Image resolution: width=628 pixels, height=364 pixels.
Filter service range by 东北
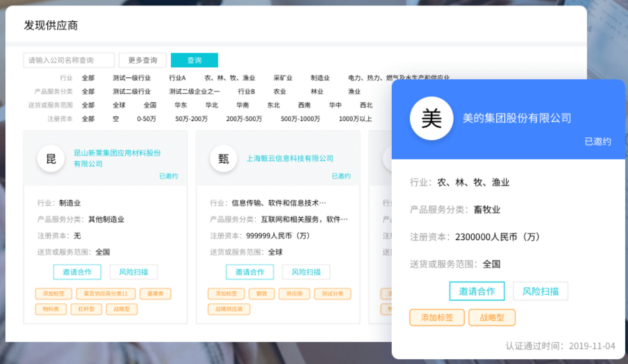click(x=273, y=105)
